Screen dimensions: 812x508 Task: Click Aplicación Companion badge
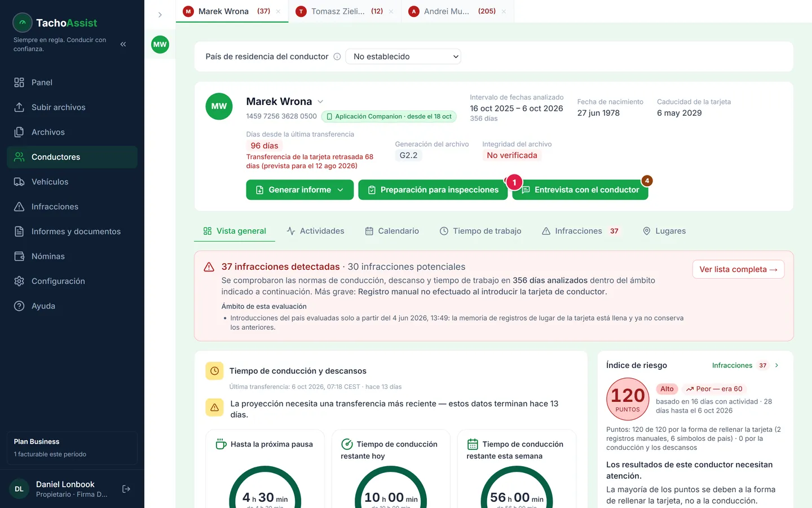(x=389, y=116)
